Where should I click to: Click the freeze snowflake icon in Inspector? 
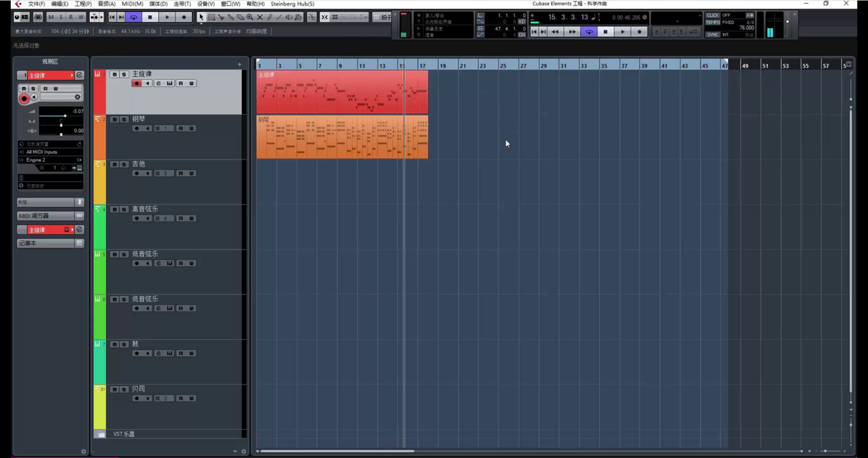(77, 97)
